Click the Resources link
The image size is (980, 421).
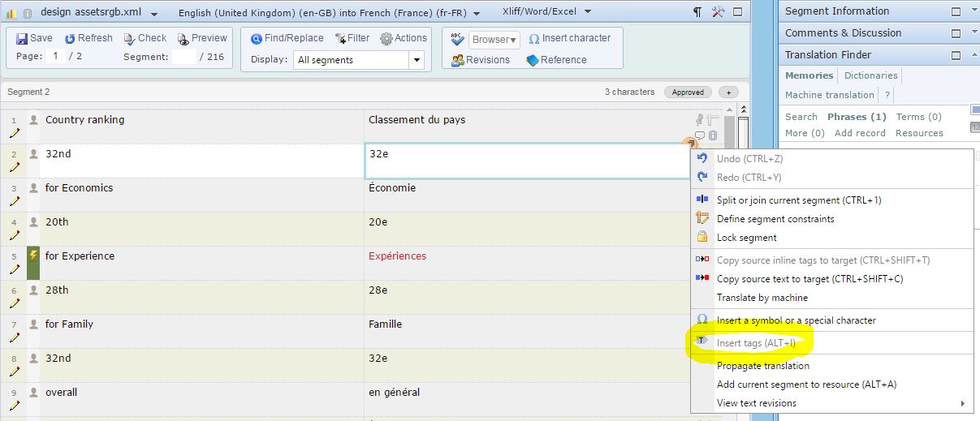919,133
